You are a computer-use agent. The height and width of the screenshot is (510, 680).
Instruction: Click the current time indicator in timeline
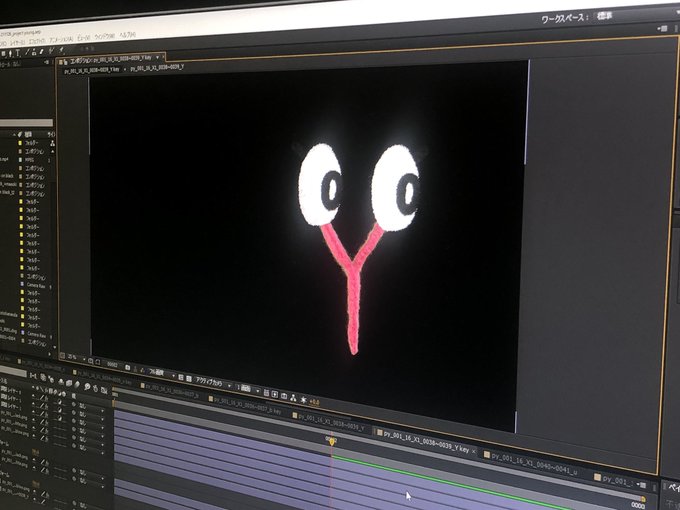click(x=332, y=440)
